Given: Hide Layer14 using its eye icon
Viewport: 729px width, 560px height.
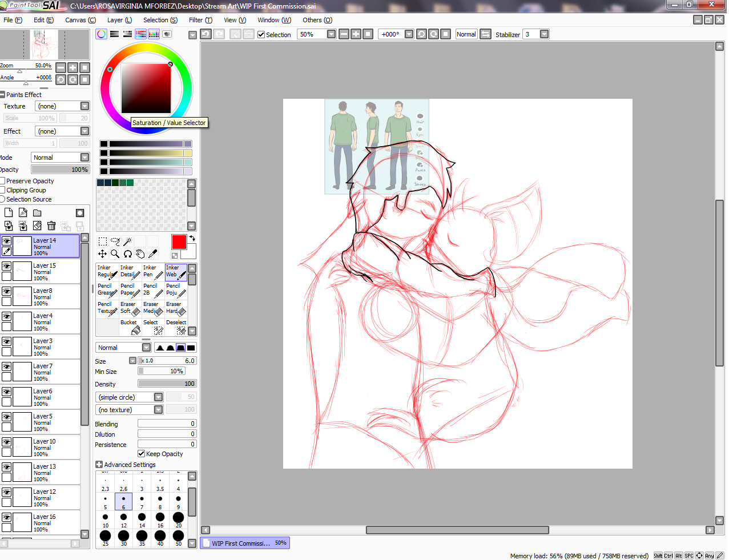Looking at the screenshot, I should coord(7,241).
